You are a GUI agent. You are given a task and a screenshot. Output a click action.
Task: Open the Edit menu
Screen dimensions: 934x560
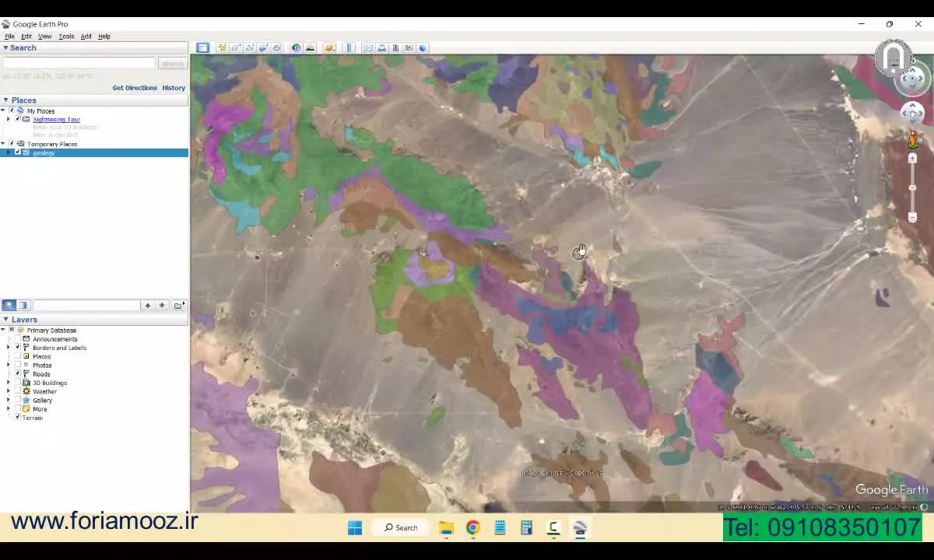[26, 37]
